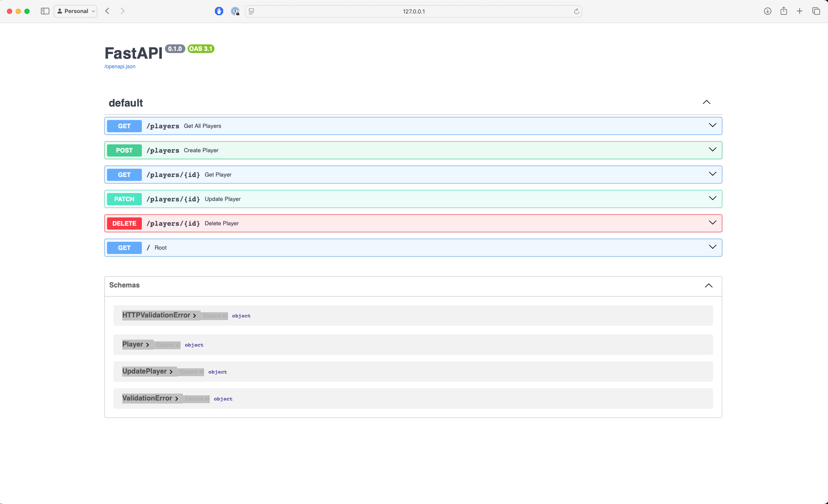Click the OAS 3.1 badge
This screenshot has height=504, width=828.
pos(201,49)
